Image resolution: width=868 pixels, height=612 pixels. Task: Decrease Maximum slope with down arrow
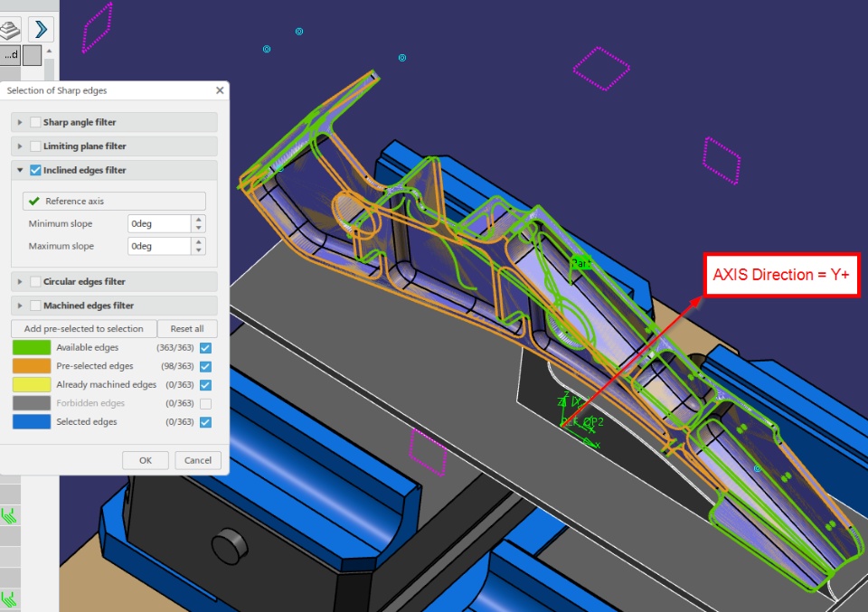click(x=199, y=250)
